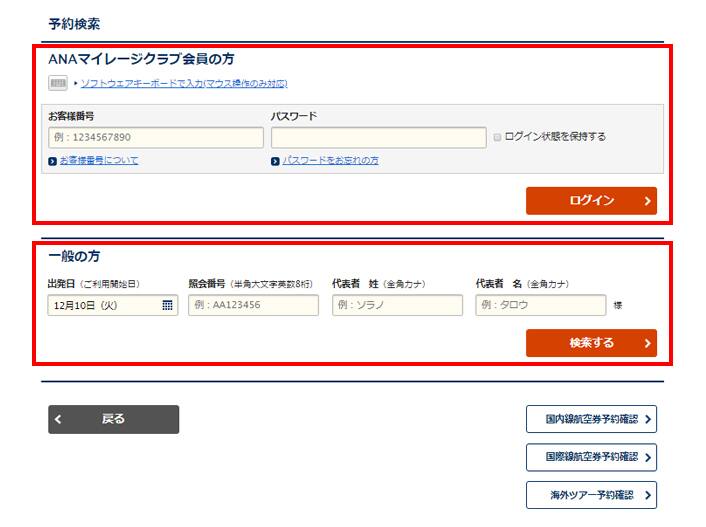This screenshot has height=527, width=706.
Task: Open the calendar picker icon for 出発日
Action: [167, 305]
